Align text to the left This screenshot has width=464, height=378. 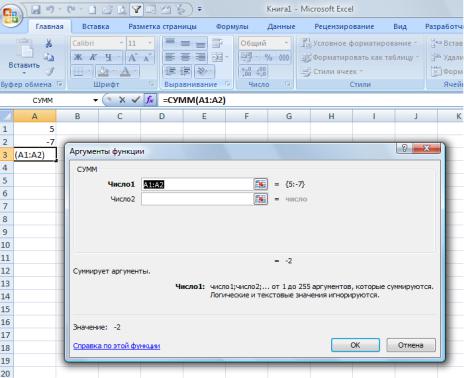170,57
